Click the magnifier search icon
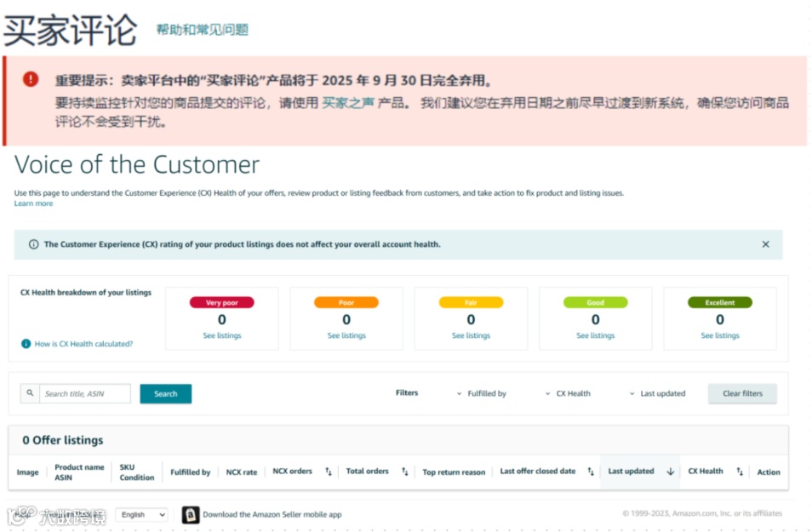Image resolution: width=812 pixels, height=532 pixels. pyautogui.click(x=30, y=393)
